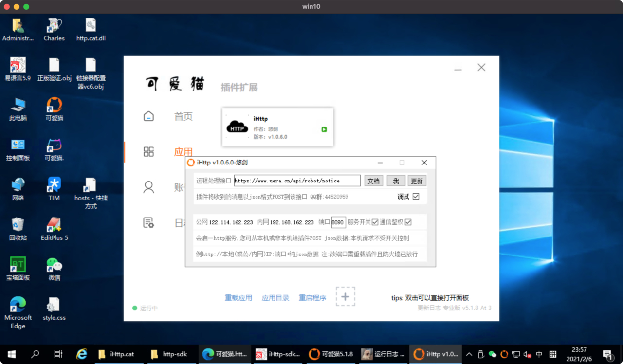Click the 插件扩展 heading

pyautogui.click(x=239, y=88)
